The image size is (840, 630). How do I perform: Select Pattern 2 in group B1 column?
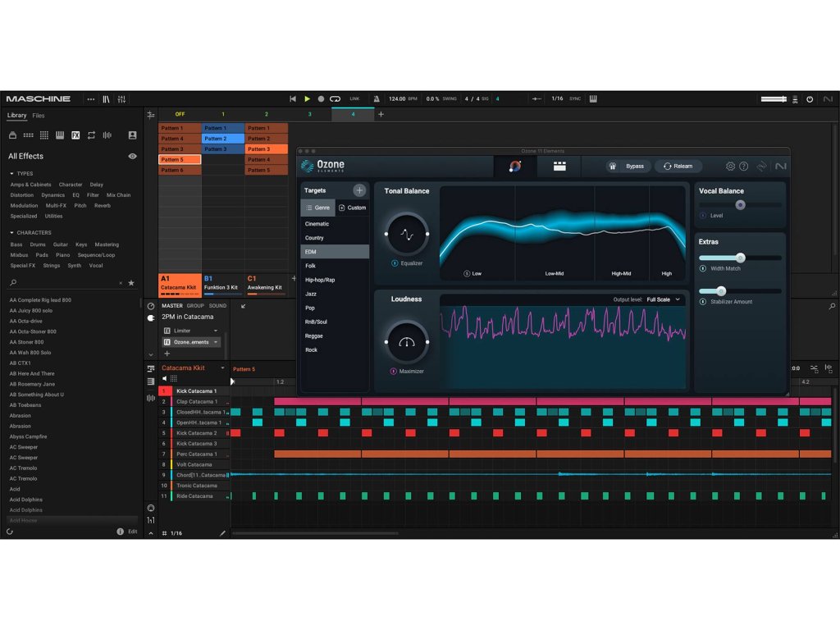pyautogui.click(x=223, y=139)
